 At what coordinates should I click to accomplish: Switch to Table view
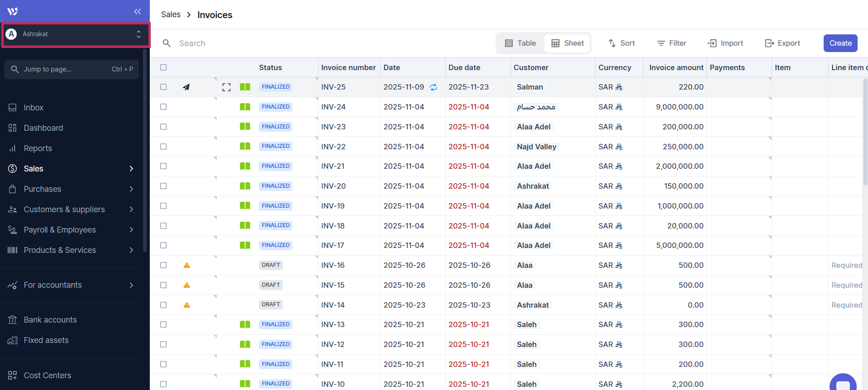tap(520, 43)
